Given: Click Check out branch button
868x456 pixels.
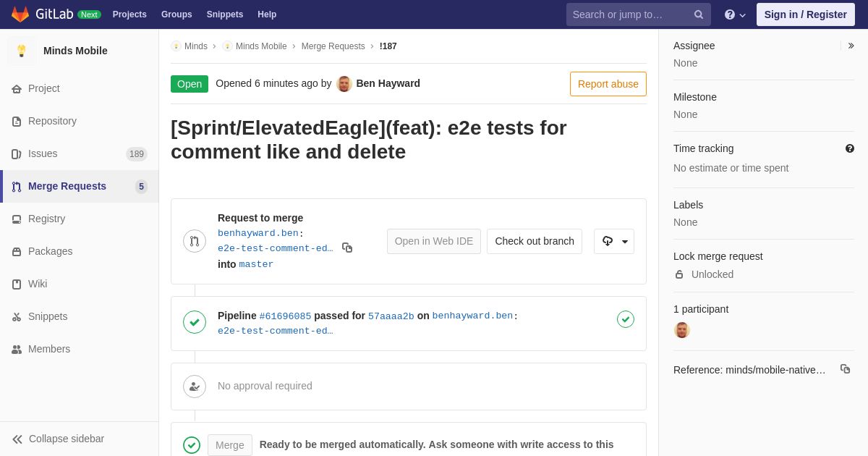Looking at the screenshot, I should pyautogui.click(x=535, y=241).
